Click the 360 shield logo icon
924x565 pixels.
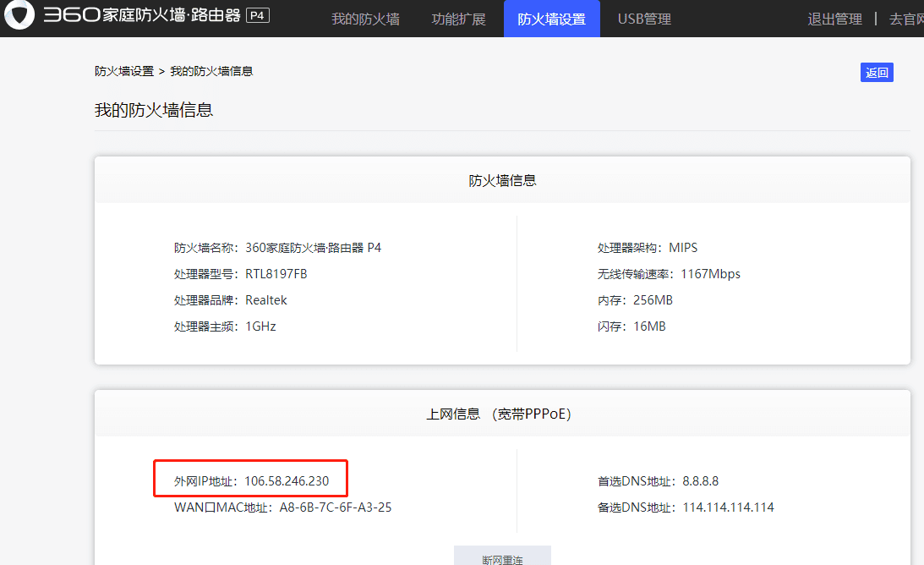click(19, 16)
